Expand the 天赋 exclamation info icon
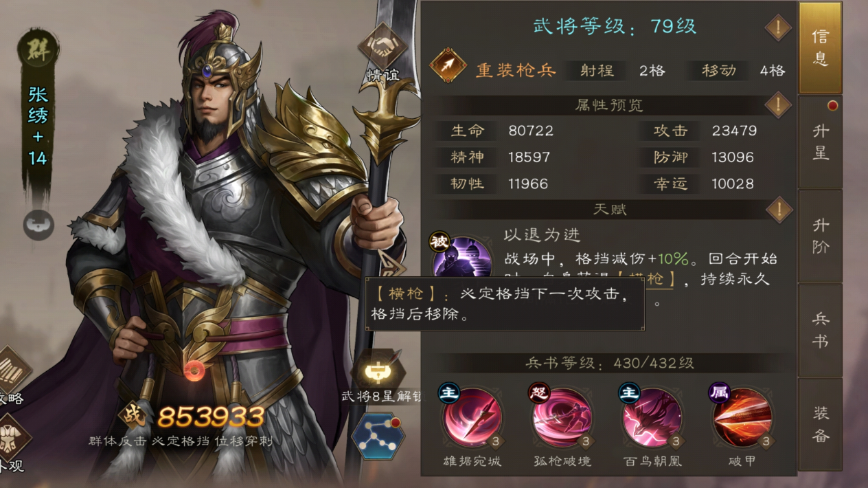Viewport: 868px width, 488px height. (x=778, y=210)
